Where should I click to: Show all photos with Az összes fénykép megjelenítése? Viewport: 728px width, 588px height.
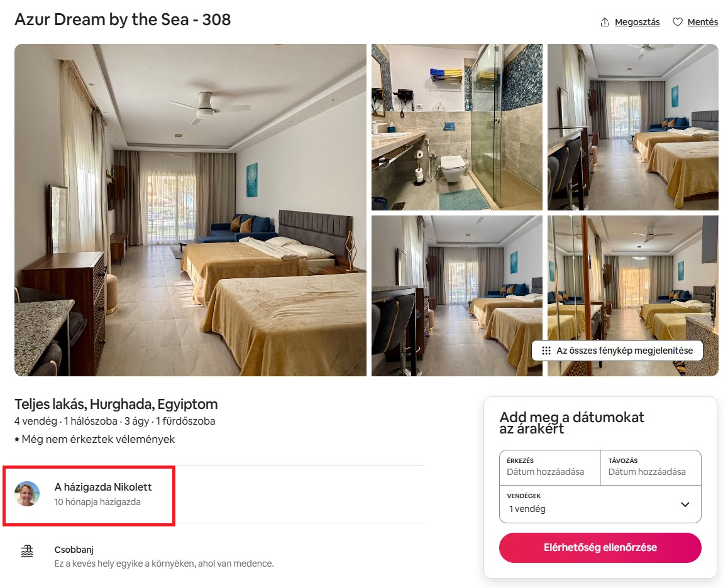tap(624, 351)
